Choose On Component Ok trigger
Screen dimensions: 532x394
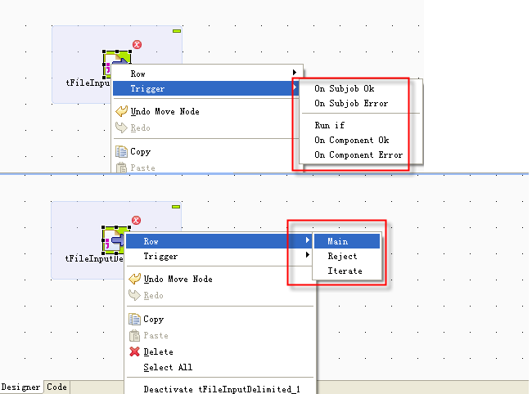pos(351,140)
